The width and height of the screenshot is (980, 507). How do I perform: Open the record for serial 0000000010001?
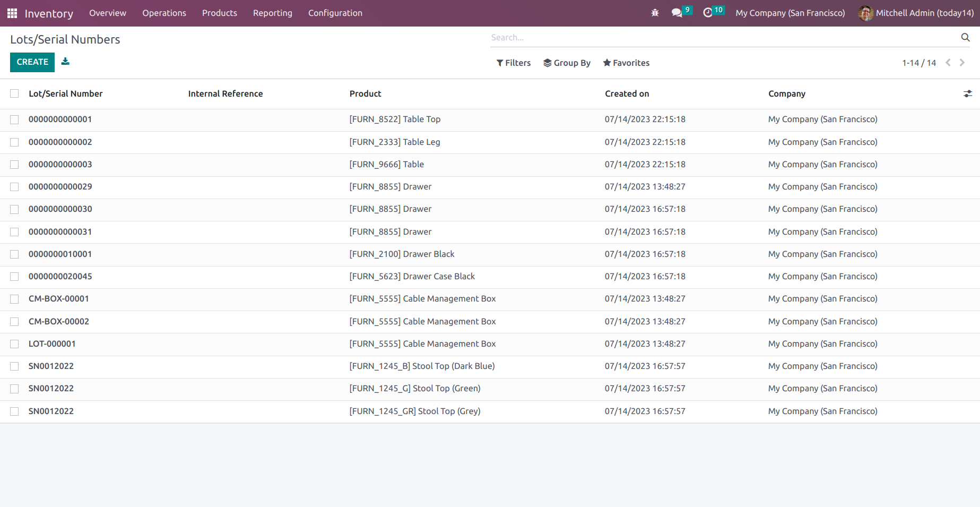click(x=60, y=254)
